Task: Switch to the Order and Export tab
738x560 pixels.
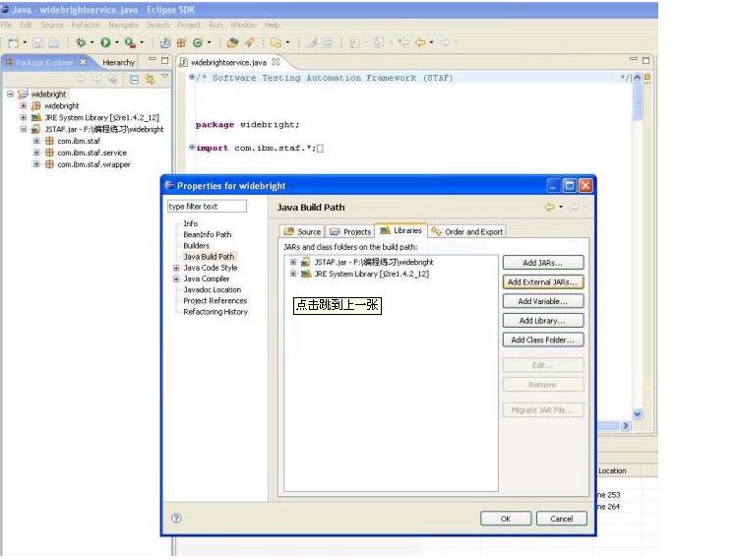Action: click(x=466, y=231)
